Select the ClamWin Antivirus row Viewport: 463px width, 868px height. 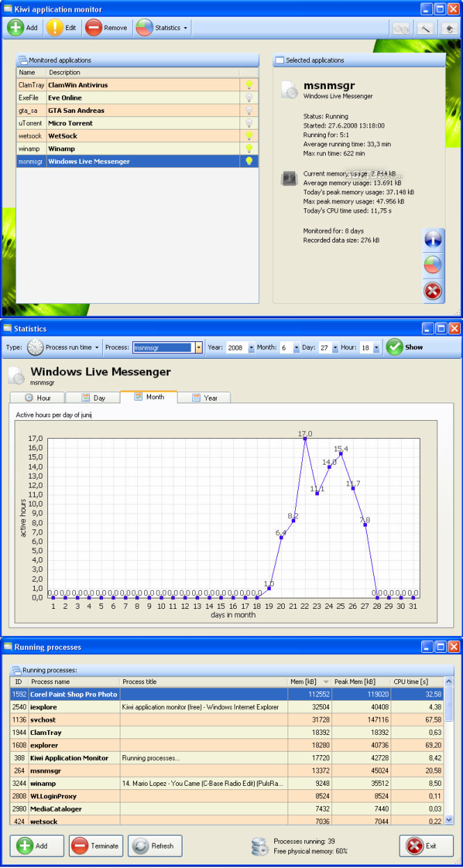click(x=137, y=85)
